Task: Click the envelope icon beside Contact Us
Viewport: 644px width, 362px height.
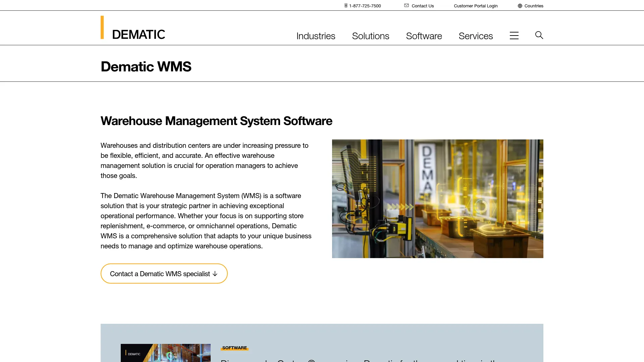Action: pos(406,5)
